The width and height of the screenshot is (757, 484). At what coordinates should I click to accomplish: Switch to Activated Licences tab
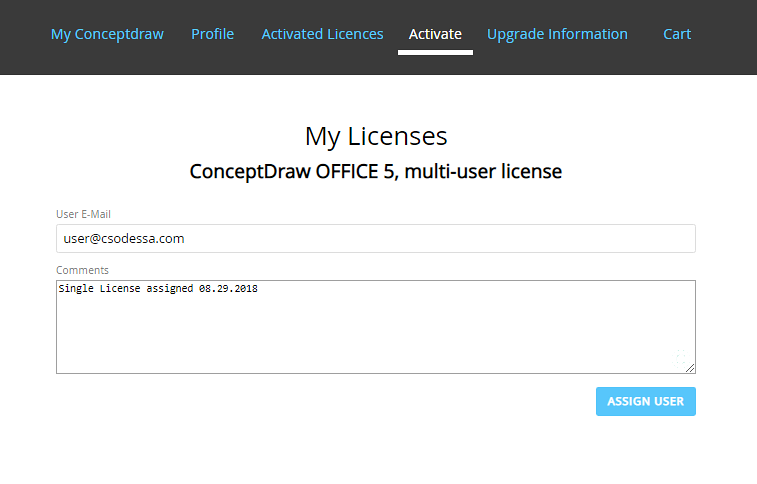click(x=322, y=34)
